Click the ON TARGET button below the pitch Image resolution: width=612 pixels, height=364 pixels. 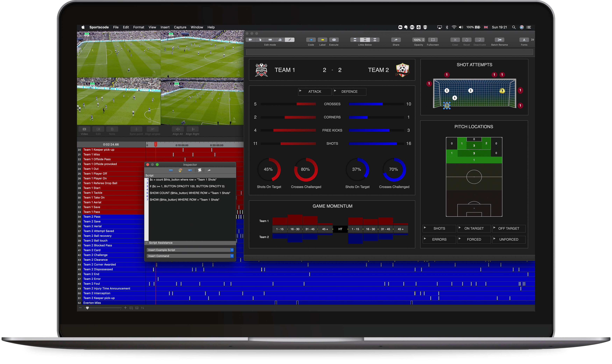tap(474, 228)
